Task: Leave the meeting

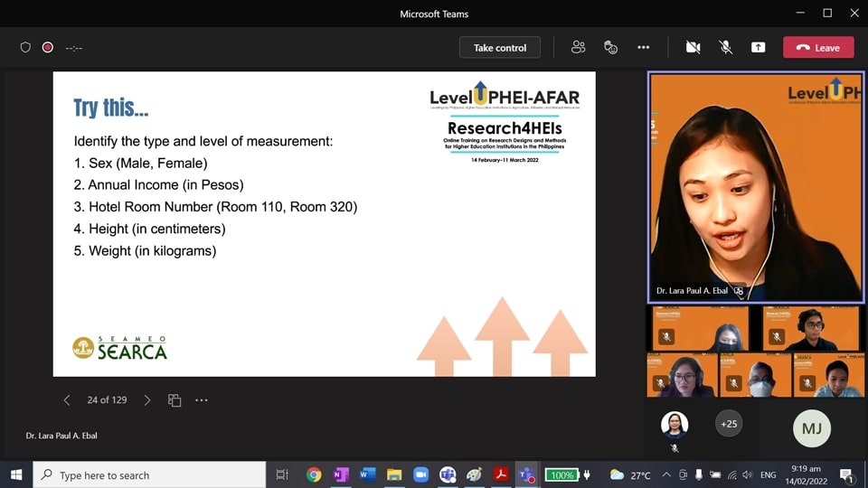Action: (818, 47)
